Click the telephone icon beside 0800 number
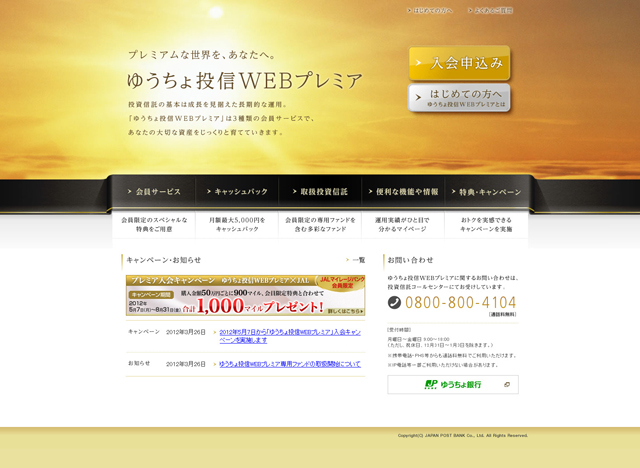This screenshot has width=640, height=468. [x=394, y=302]
